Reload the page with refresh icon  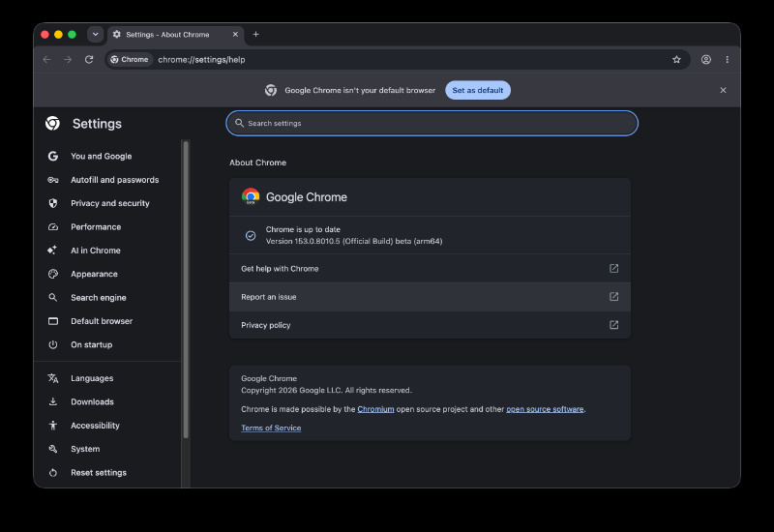(89, 60)
